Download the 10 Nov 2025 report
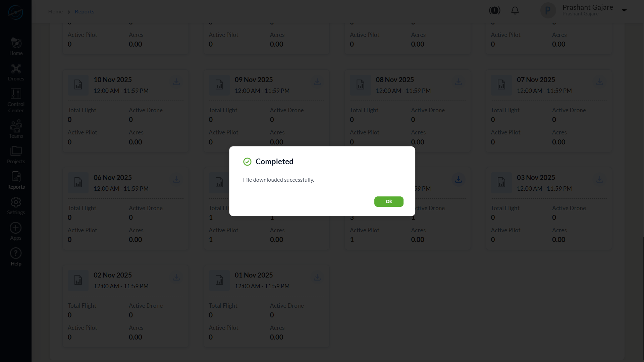This screenshot has width=644, height=362. click(176, 82)
